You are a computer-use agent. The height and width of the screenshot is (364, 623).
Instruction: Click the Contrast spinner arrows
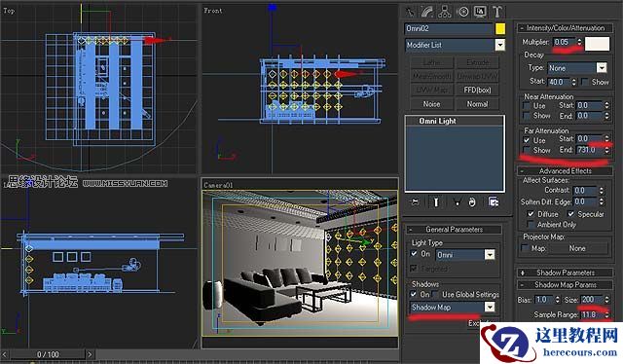[x=602, y=191]
